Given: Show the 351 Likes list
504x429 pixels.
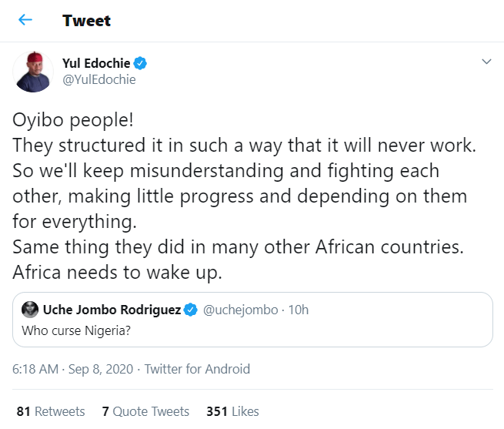Looking at the screenshot, I should tap(232, 411).
